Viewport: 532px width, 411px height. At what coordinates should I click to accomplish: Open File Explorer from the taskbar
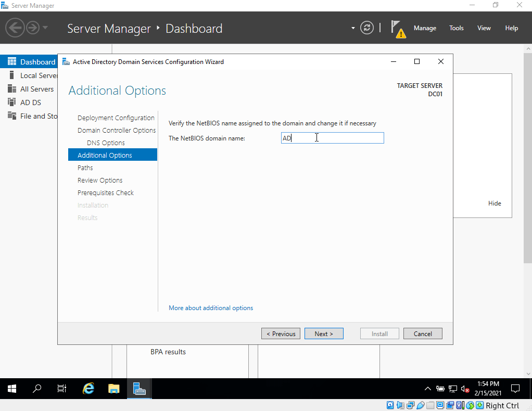coord(114,389)
